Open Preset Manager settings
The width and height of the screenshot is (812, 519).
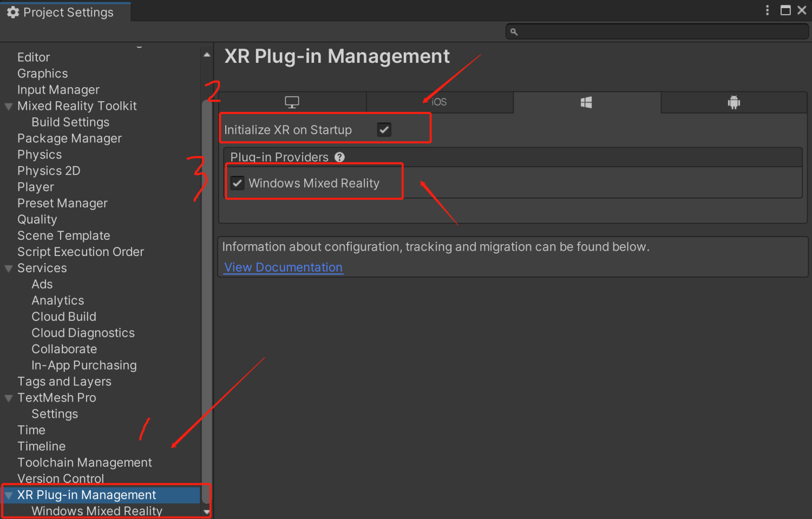coord(62,203)
